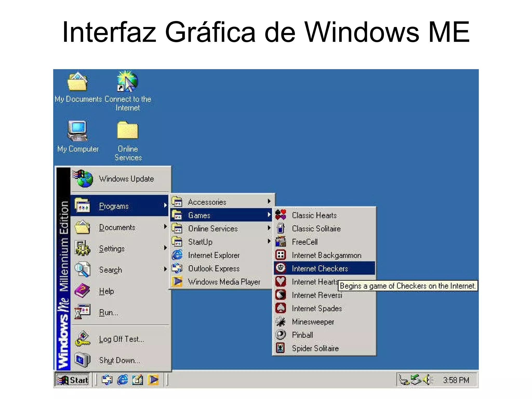
Task: Open the Online Services desktop folder
Action: (127, 130)
